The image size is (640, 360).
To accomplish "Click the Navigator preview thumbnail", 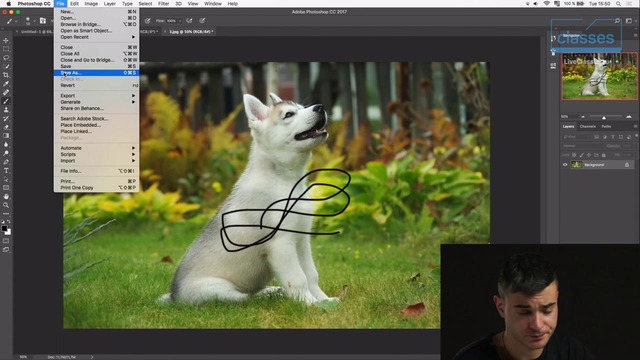I will (x=599, y=76).
